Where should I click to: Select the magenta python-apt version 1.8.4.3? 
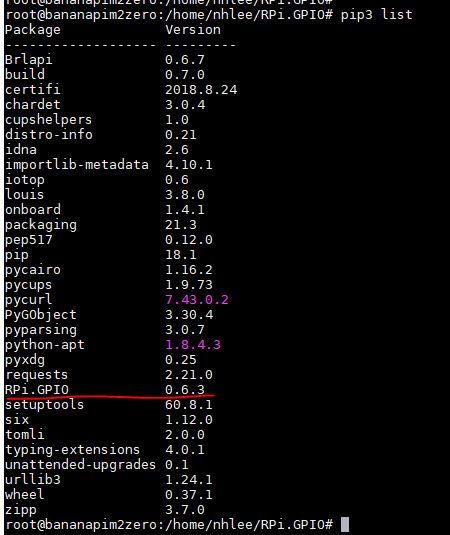[x=193, y=345]
